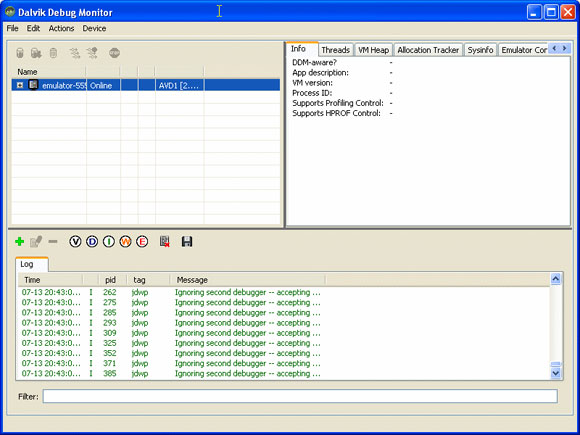Click the second thread tracing icon
This screenshot has height=435, width=580.
pyautogui.click(x=92, y=53)
